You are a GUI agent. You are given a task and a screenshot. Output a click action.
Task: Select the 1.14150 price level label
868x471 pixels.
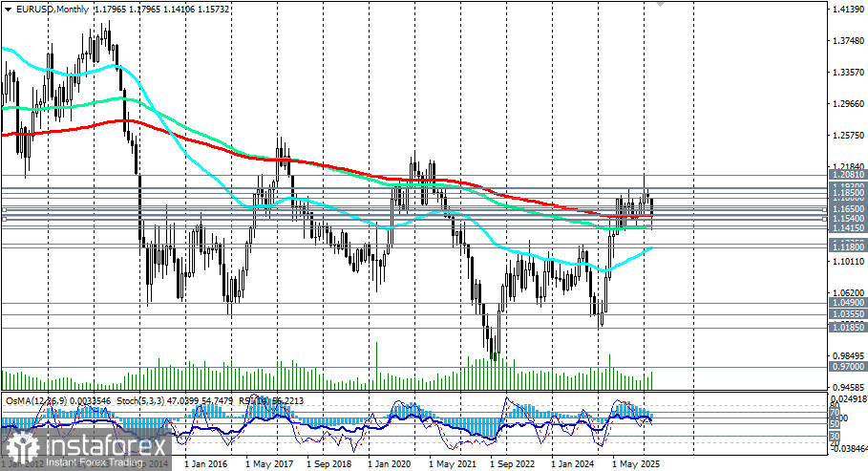[x=848, y=228]
